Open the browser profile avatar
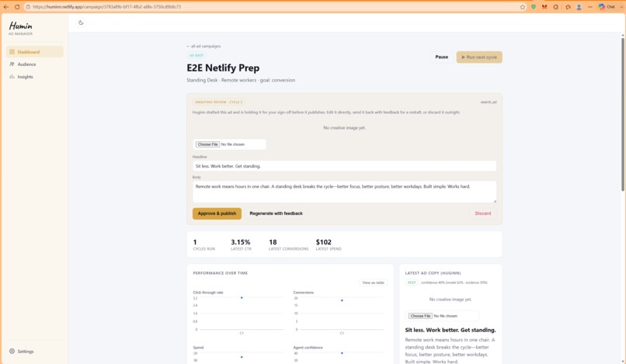This screenshot has width=626, height=364. pyautogui.click(x=579, y=7)
